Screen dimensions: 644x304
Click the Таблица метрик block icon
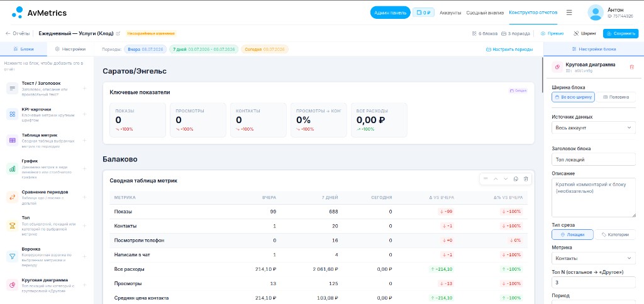tap(12, 140)
